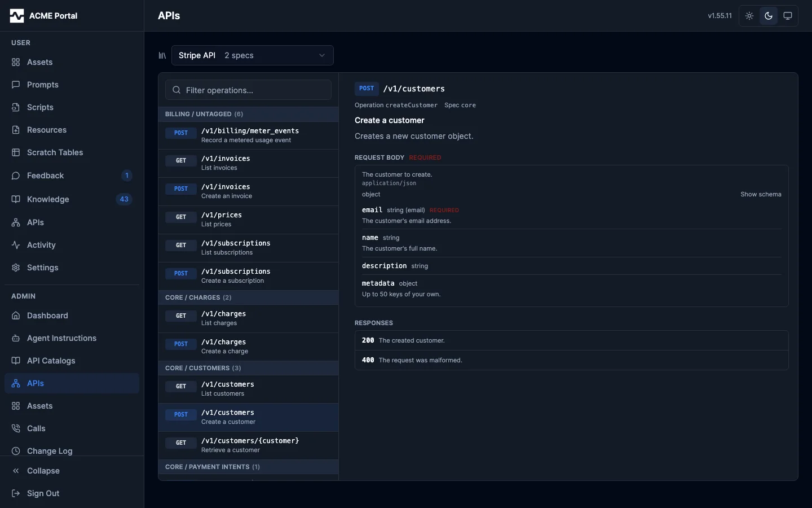Click the APIs icon under ADMIN section
The width and height of the screenshot is (812, 508).
16,383
